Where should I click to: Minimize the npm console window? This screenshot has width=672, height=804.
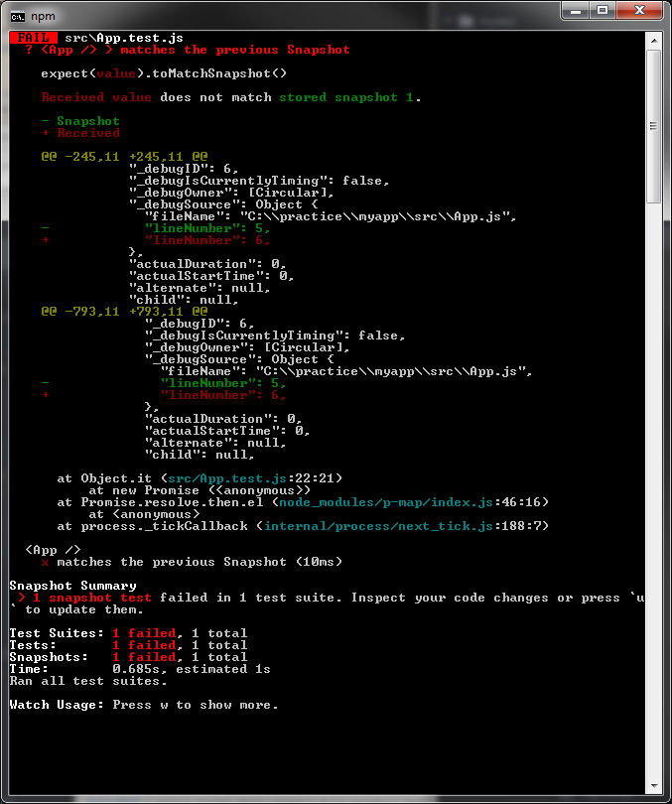pos(575,10)
